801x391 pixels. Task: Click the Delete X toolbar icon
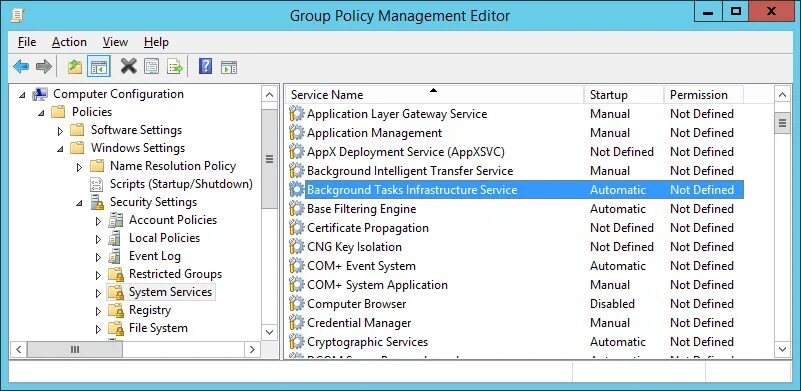[128, 67]
